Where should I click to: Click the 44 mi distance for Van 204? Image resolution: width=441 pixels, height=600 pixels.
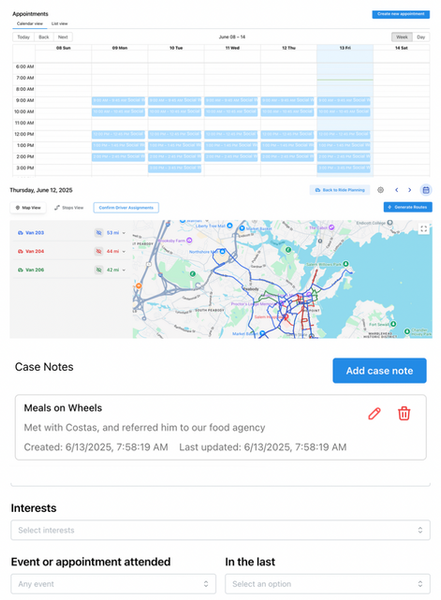tap(113, 251)
